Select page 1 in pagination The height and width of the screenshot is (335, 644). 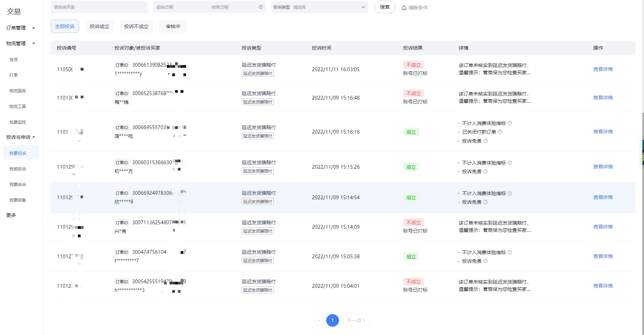pos(332,320)
